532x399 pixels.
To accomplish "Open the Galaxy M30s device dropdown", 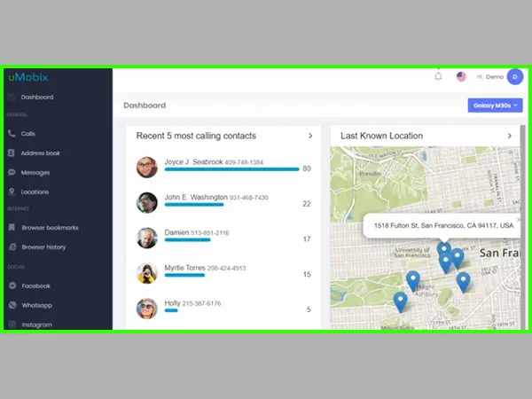I will 495,106.
